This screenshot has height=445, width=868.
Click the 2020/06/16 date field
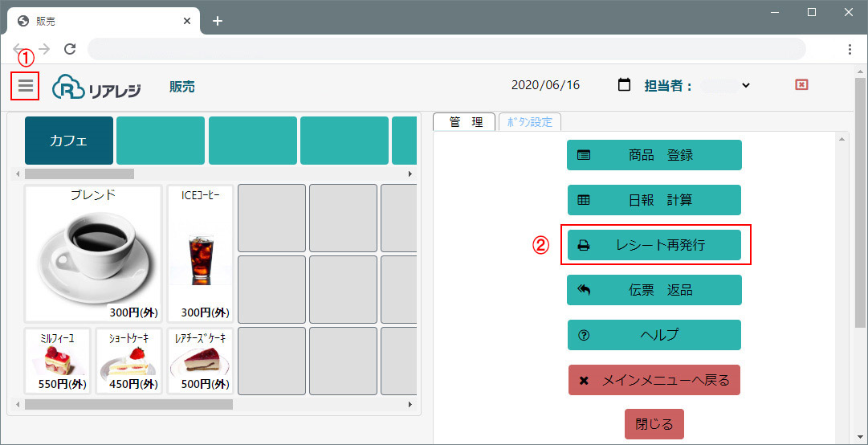tap(545, 85)
